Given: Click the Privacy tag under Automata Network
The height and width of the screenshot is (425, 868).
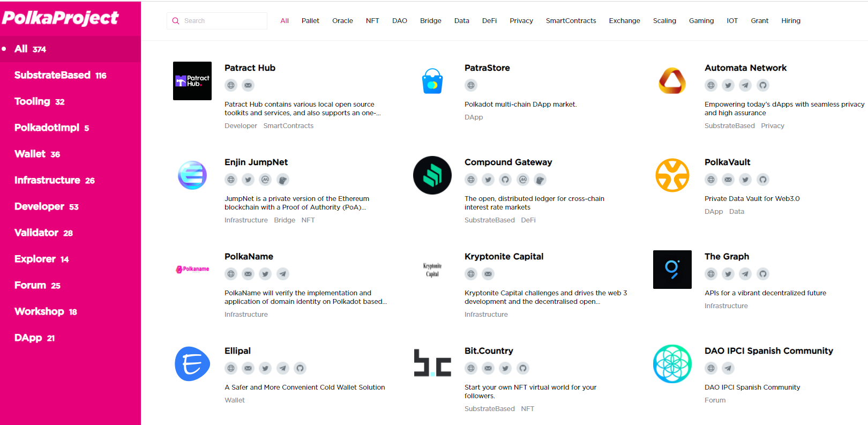Looking at the screenshot, I should point(772,126).
